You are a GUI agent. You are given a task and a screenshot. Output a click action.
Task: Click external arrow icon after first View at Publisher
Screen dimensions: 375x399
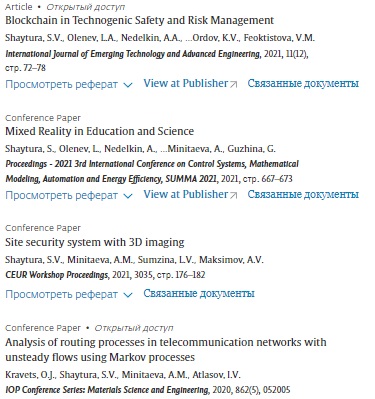point(234,84)
